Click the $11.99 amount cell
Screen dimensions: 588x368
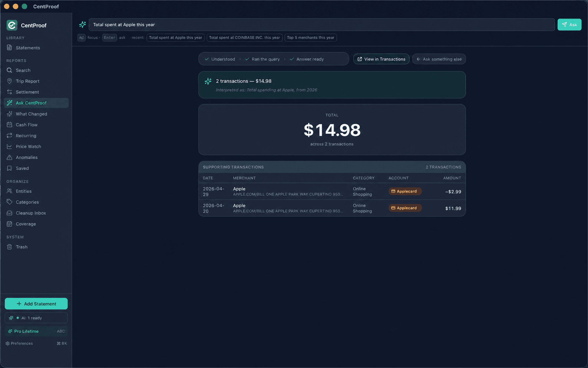pos(453,208)
